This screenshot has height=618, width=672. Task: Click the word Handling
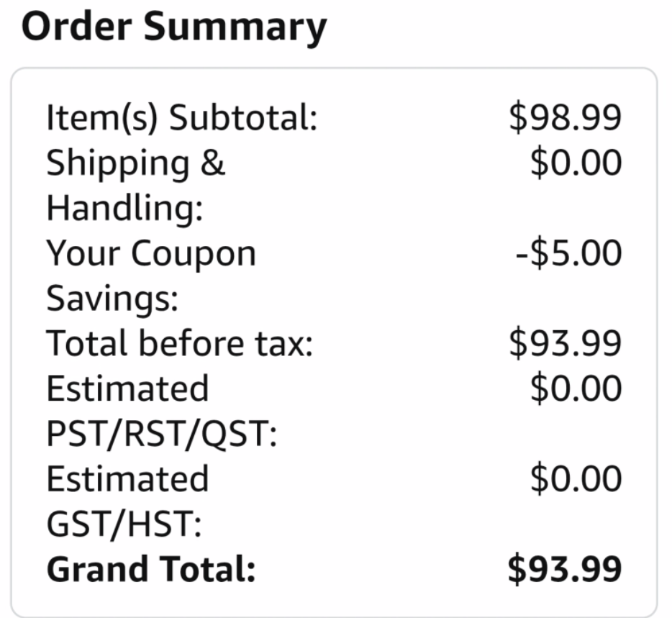click(x=124, y=209)
